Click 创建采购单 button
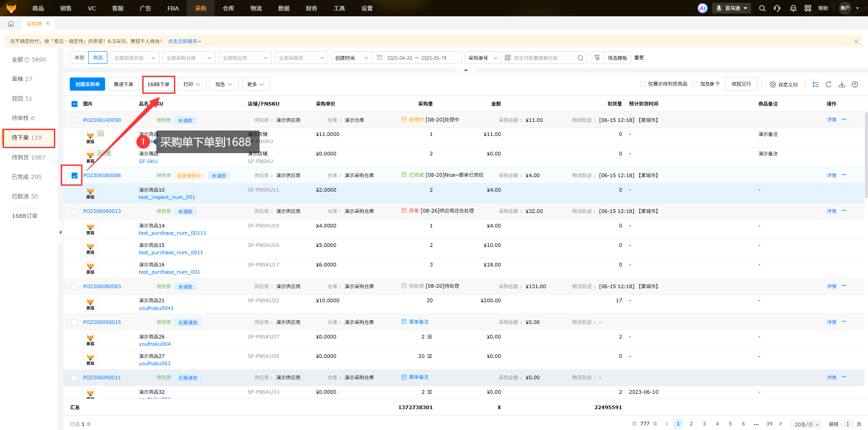 (x=87, y=84)
